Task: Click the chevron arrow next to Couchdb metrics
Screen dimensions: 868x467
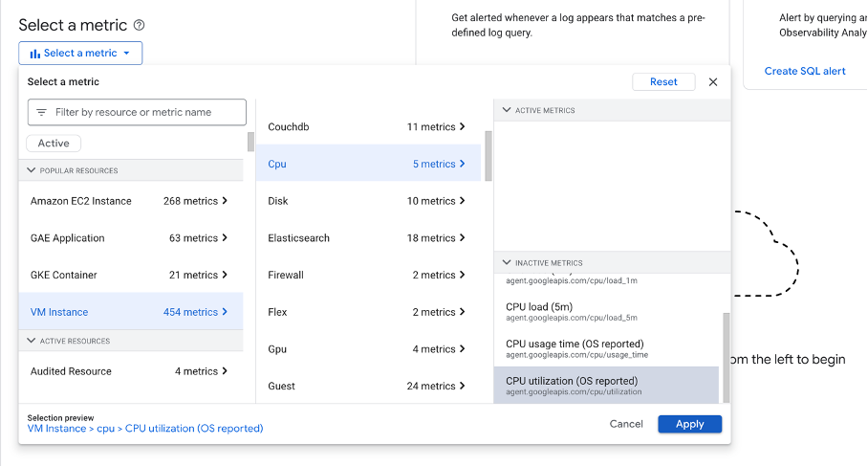Action: [x=463, y=127]
